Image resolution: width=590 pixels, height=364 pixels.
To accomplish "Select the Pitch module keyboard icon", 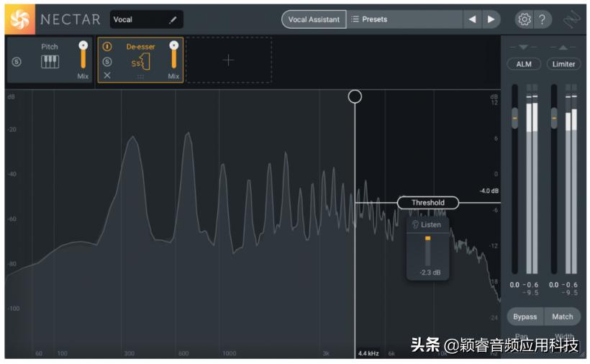I will [50, 62].
